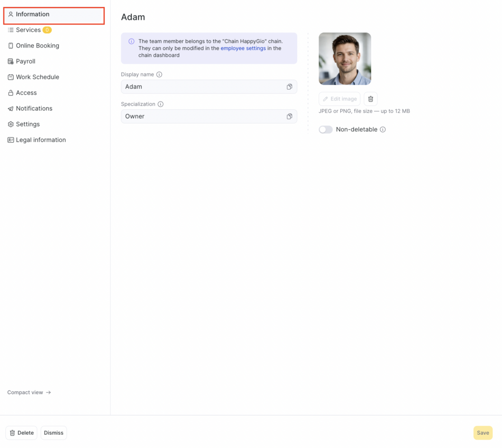Follow the employee settings link
502x448 pixels.
pyautogui.click(x=243, y=49)
